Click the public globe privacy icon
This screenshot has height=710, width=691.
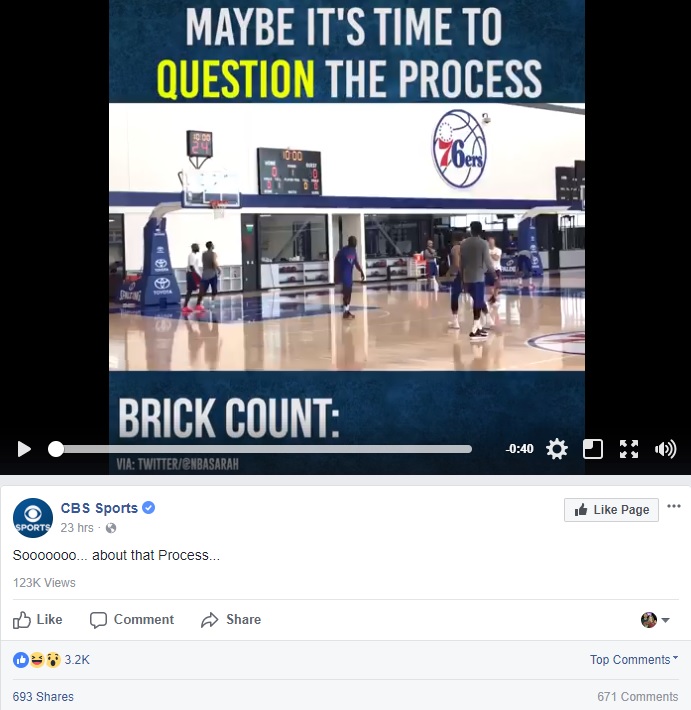click(x=111, y=528)
